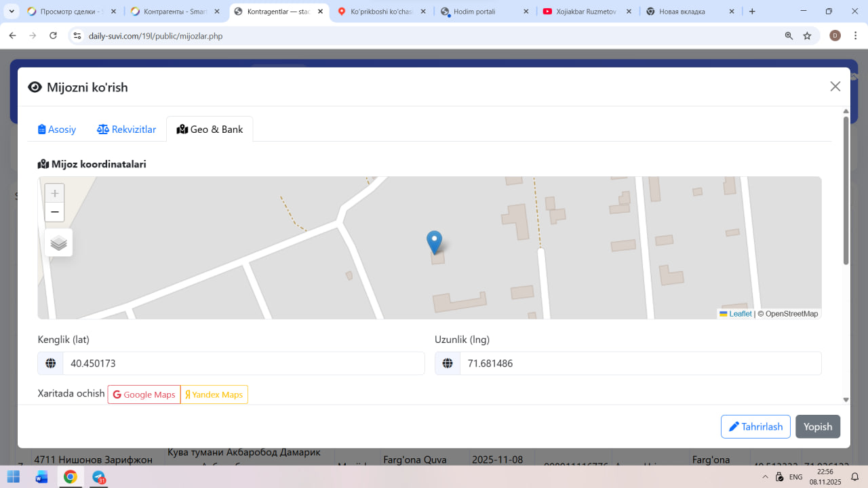This screenshot has width=868, height=488.
Task: Click the dialog scrollbar down arrow
Action: (846, 400)
